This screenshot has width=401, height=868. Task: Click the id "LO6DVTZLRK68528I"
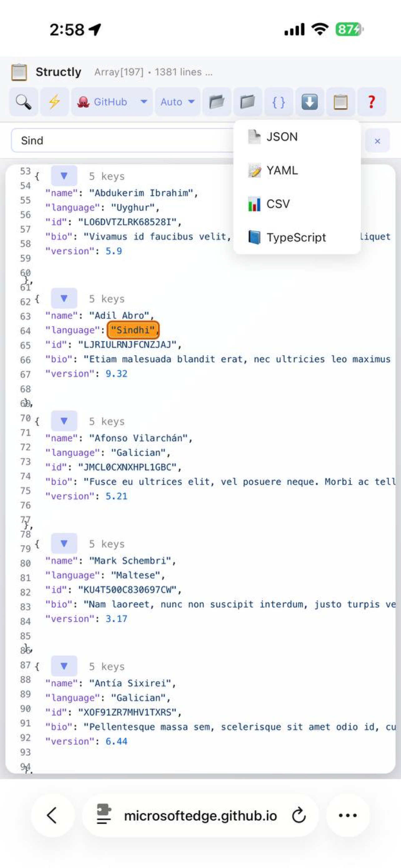[x=127, y=222]
